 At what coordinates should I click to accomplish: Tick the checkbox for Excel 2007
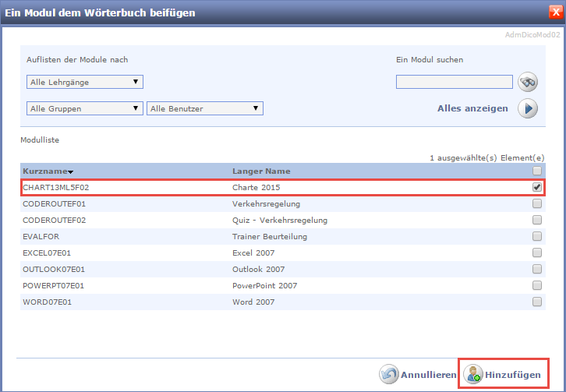pyautogui.click(x=536, y=253)
